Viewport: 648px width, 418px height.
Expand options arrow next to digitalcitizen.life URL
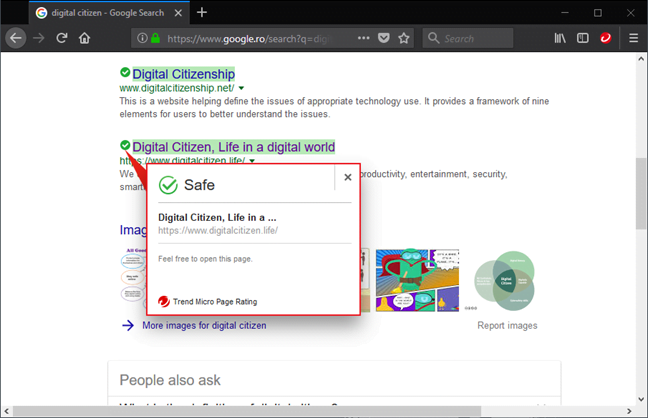pos(252,160)
